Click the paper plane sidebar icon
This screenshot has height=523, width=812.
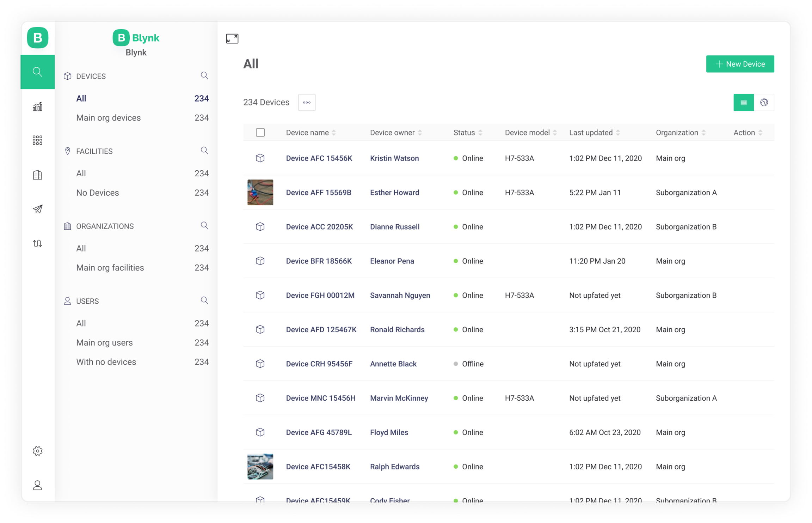[x=37, y=209]
